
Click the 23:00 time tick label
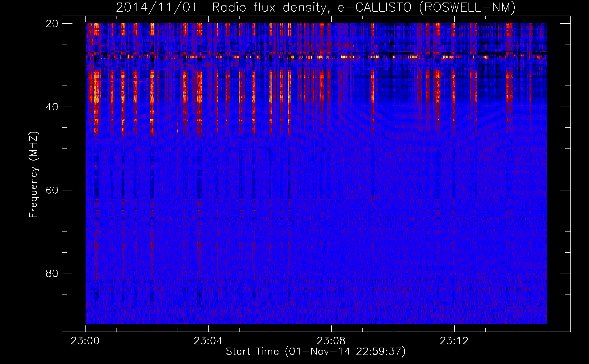tap(85, 341)
